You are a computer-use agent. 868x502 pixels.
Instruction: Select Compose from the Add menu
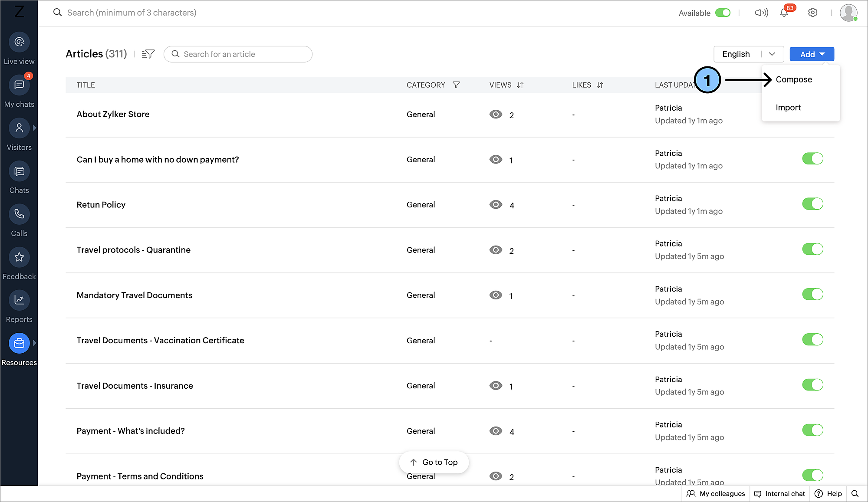click(794, 79)
